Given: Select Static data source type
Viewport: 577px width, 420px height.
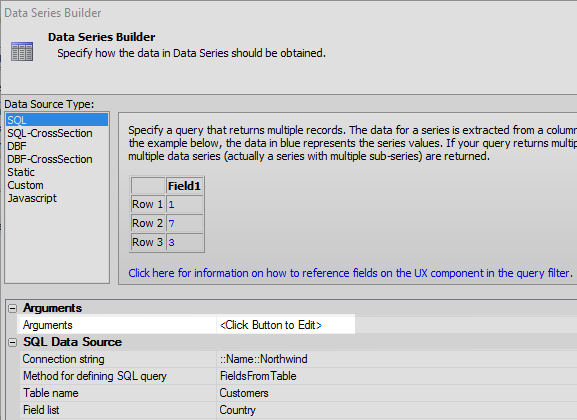Looking at the screenshot, I should [21, 172].
